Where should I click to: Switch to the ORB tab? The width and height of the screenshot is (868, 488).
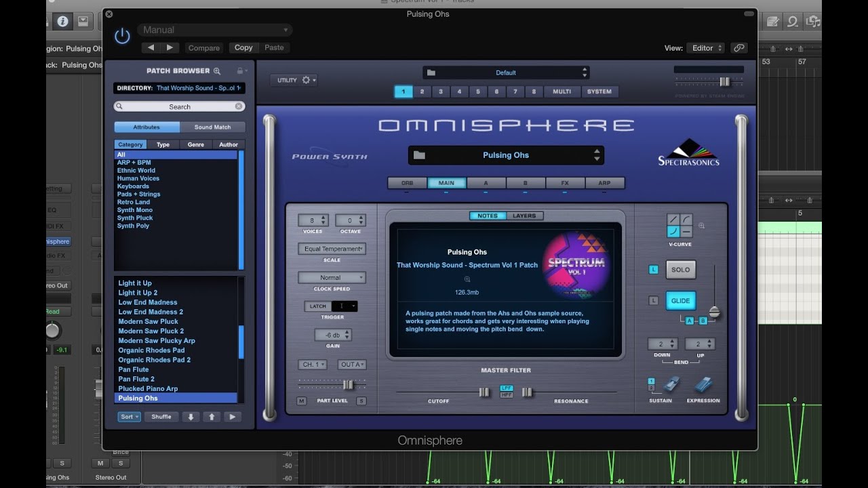click(407, 183)
